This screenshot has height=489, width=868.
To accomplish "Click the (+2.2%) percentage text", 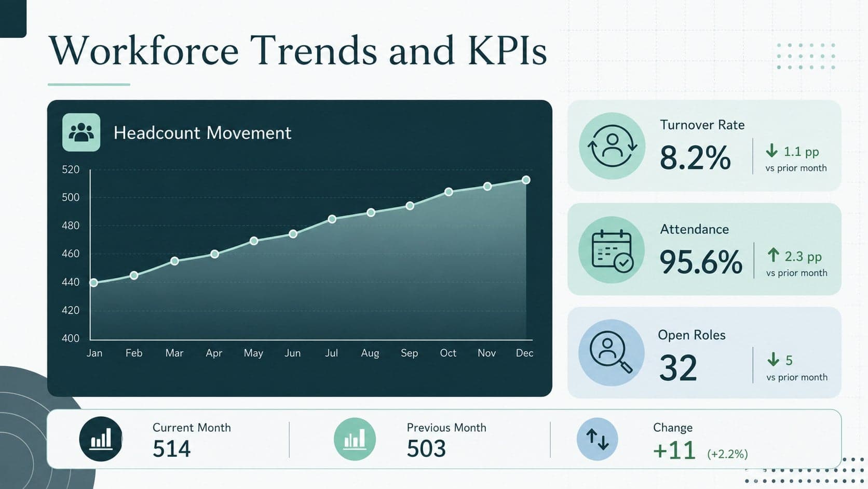I will click(727, 454).
